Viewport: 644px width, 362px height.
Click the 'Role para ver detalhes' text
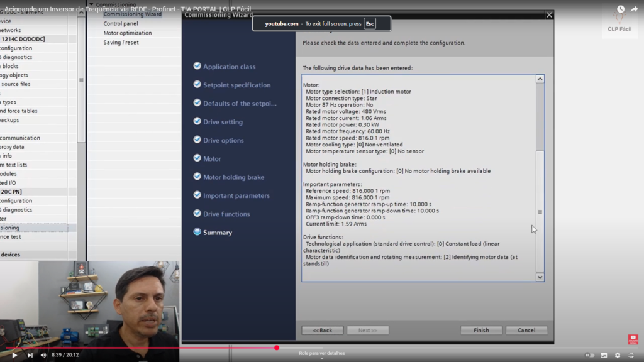(x=322, y=353)
